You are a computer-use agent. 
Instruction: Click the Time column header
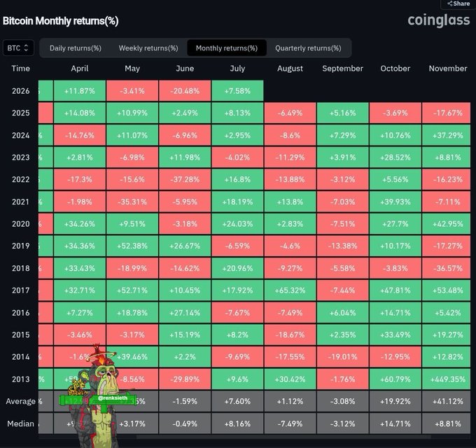20,69
